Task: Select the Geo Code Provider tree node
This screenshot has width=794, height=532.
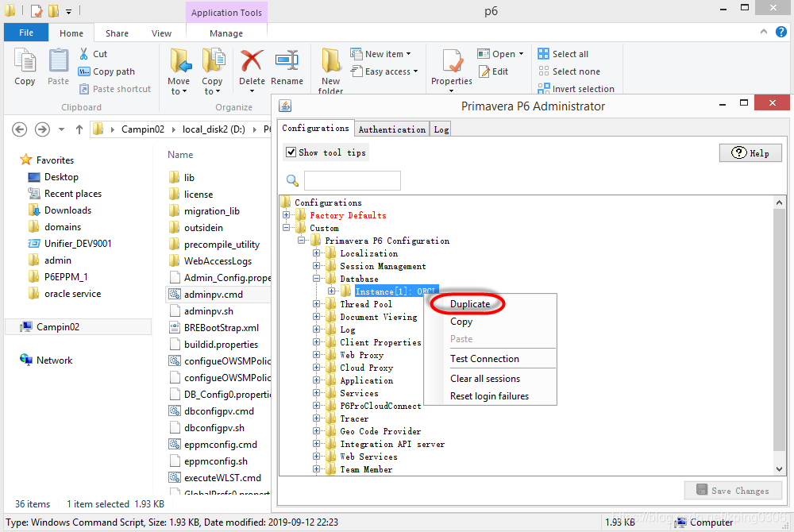Action: point(380,431)
